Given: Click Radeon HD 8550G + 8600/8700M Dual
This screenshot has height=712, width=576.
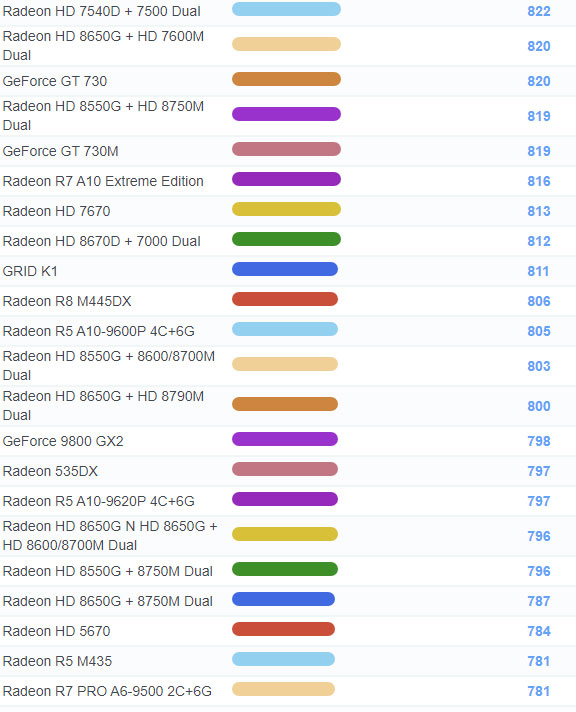Looking at the screenshot, I should pos(109,366).
